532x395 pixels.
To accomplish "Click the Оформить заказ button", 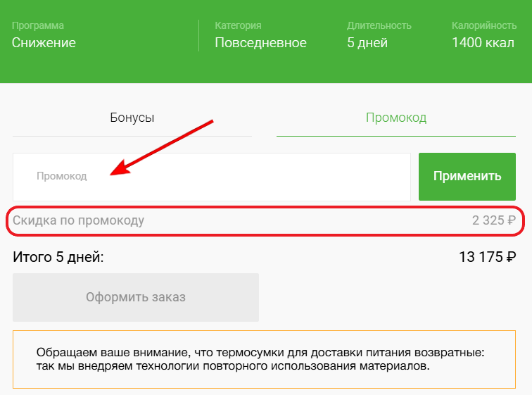I will [136, 297].
